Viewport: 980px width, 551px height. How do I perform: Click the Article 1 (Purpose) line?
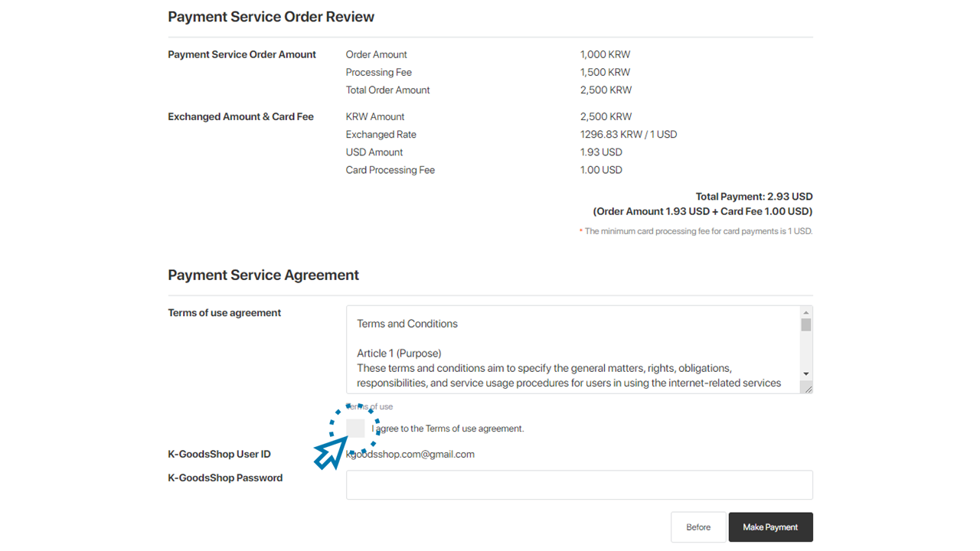click(399, 354)
